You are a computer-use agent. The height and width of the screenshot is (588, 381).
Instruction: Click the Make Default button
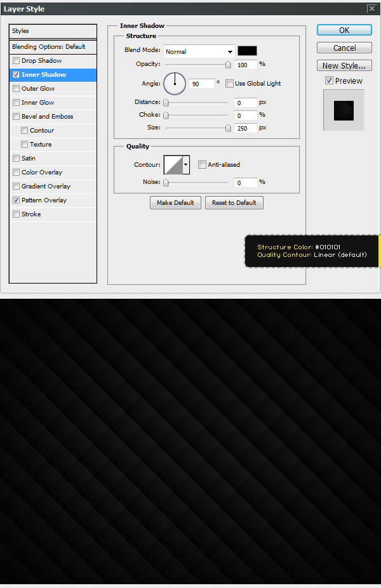[x=175, y=202]
